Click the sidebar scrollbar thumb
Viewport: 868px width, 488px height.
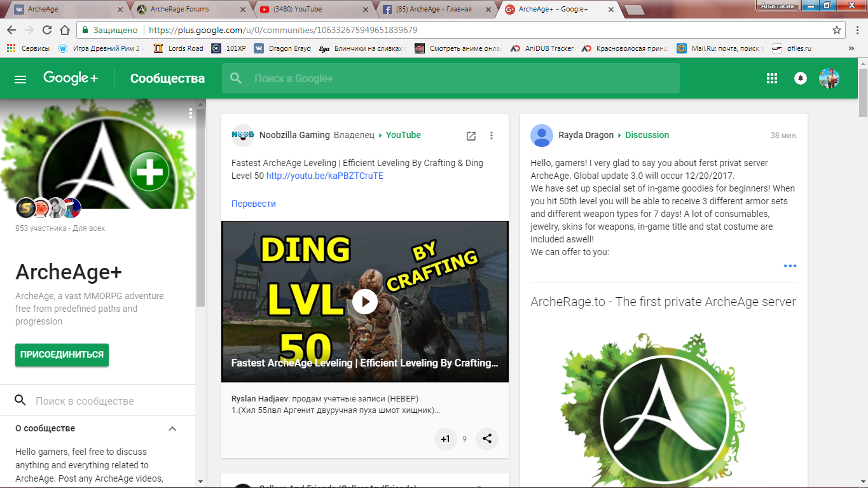(200, 207)
